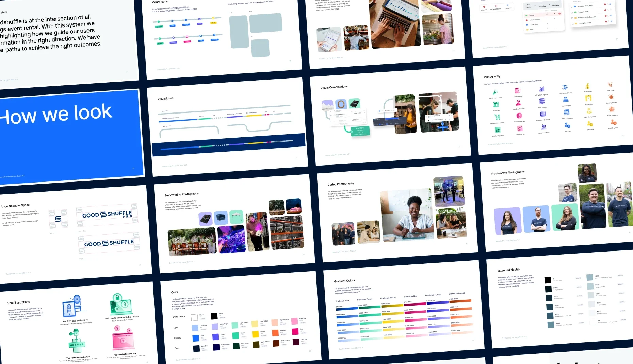Screen dimensions: 633x364
Task: Select the primary Blue color swatch
Action: [x=196, y=338]
